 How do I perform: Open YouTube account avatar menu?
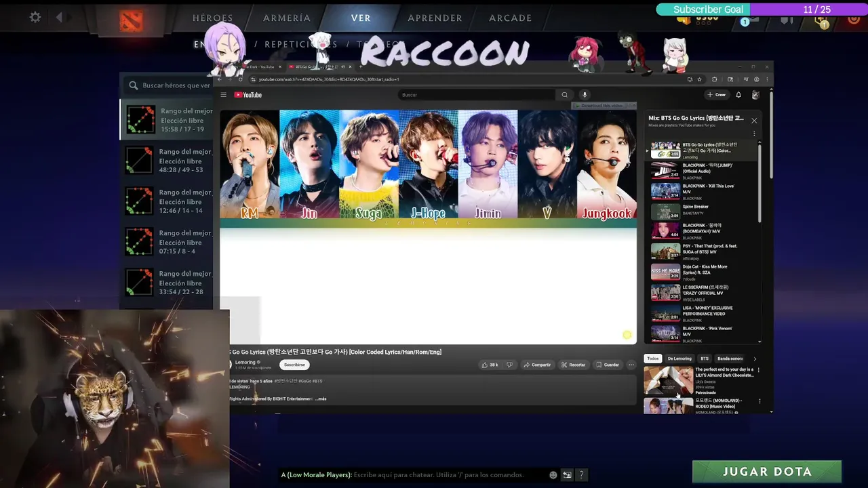coord(755,95)
